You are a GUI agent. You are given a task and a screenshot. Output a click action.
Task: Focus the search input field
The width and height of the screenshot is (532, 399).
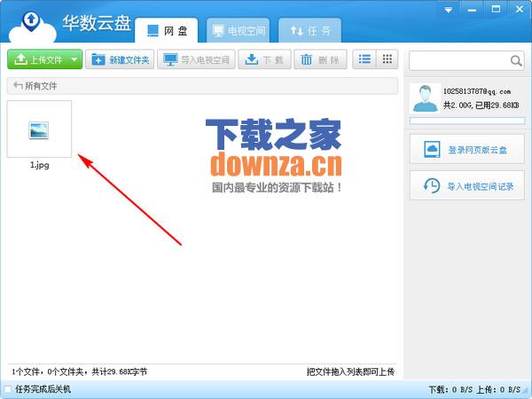click(x=459, y=60)
